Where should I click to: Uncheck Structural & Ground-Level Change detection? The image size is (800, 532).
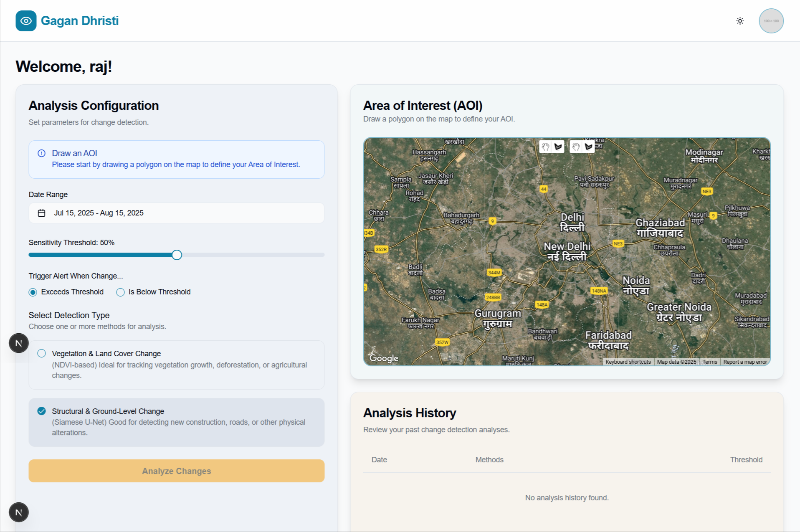click(41, 411)
